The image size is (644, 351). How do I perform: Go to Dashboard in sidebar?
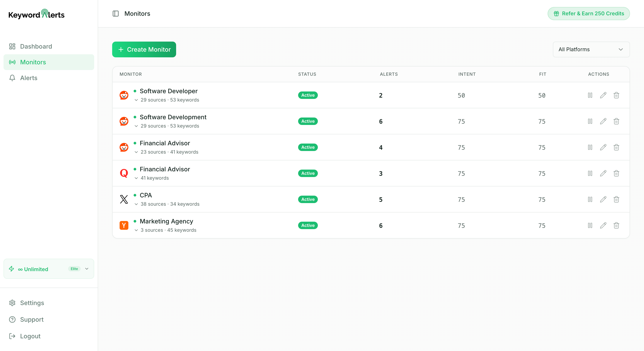(36, 46)
